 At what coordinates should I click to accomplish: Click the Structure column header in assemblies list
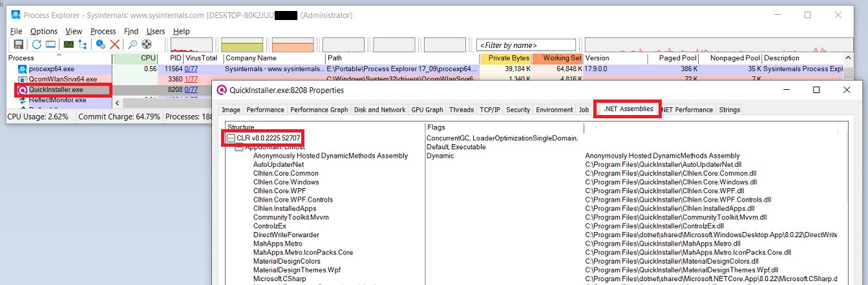325,127
